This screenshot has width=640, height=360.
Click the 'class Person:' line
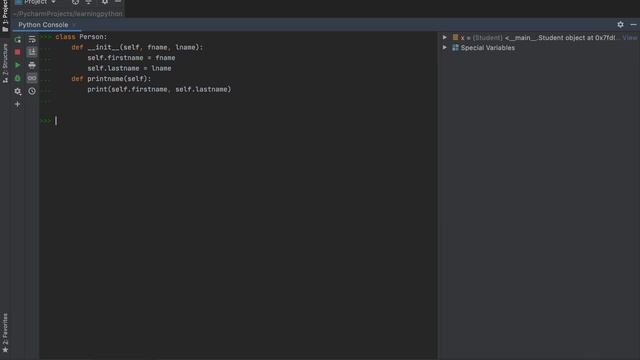click(x=81, y=37)
